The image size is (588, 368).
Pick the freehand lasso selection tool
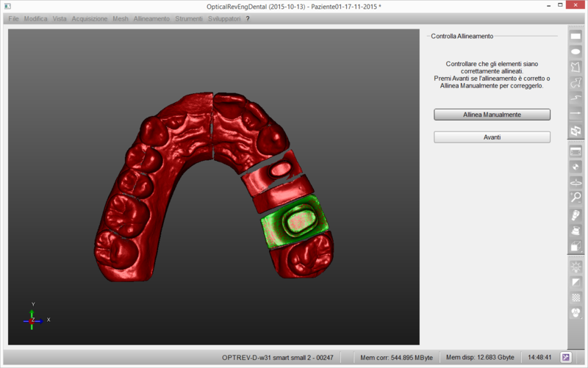[x=576, y=83]
